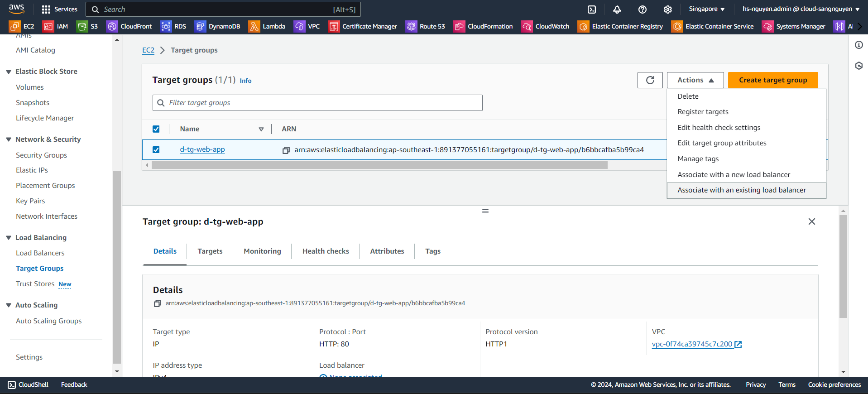Open the settings gear in header

tap(668, 10)
